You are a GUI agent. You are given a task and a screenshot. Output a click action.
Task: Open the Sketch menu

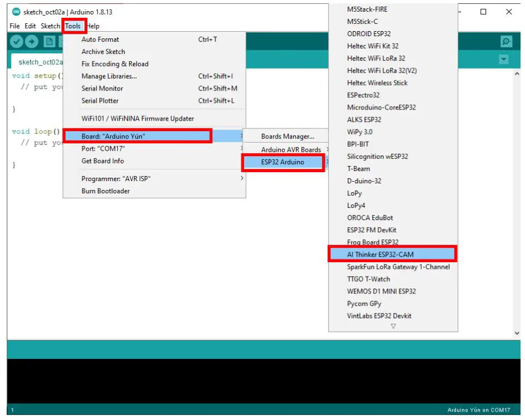(50, 26)
